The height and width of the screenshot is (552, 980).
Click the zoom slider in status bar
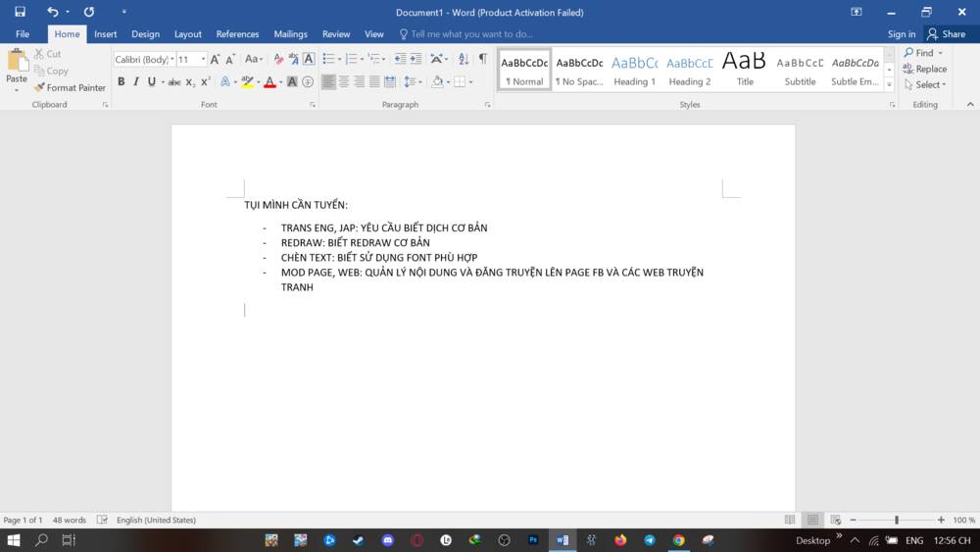tap(896, 520)
